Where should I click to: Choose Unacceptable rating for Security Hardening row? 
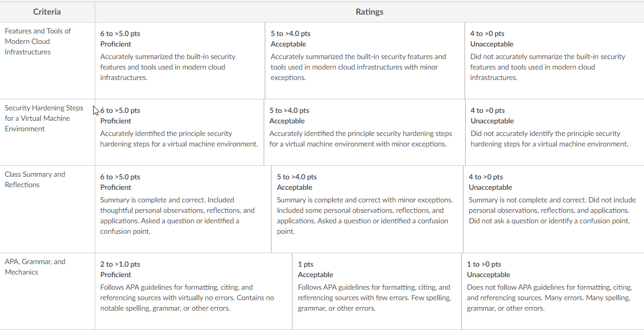[555, 132]
